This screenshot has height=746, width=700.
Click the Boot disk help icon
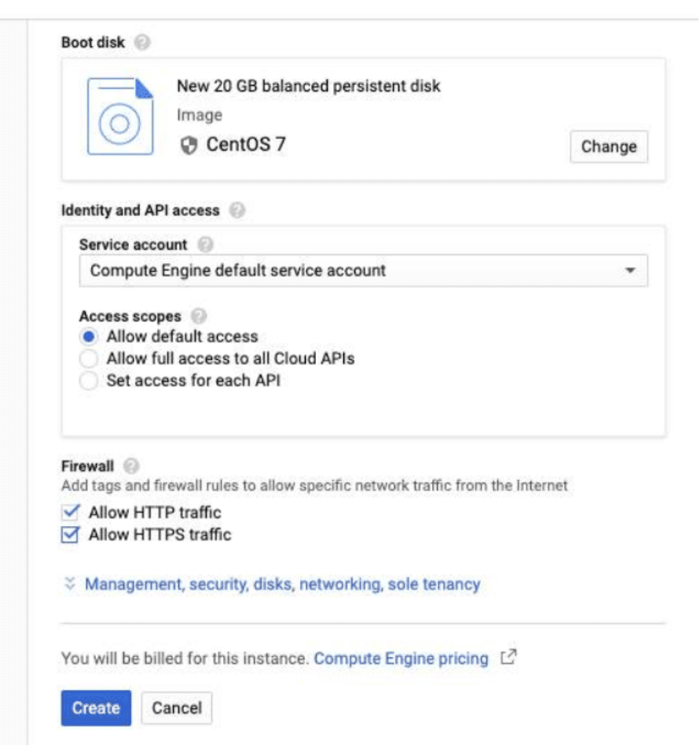142,42
